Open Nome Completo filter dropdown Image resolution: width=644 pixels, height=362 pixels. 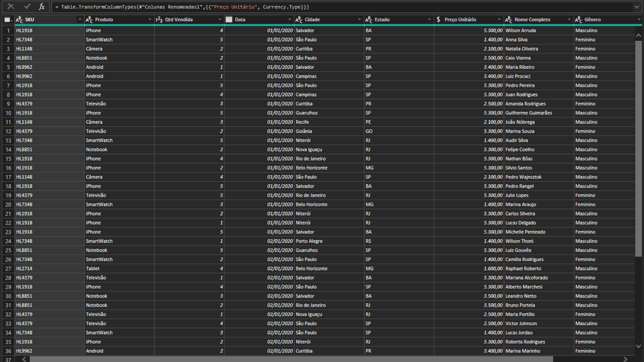(x=569, y=20)
